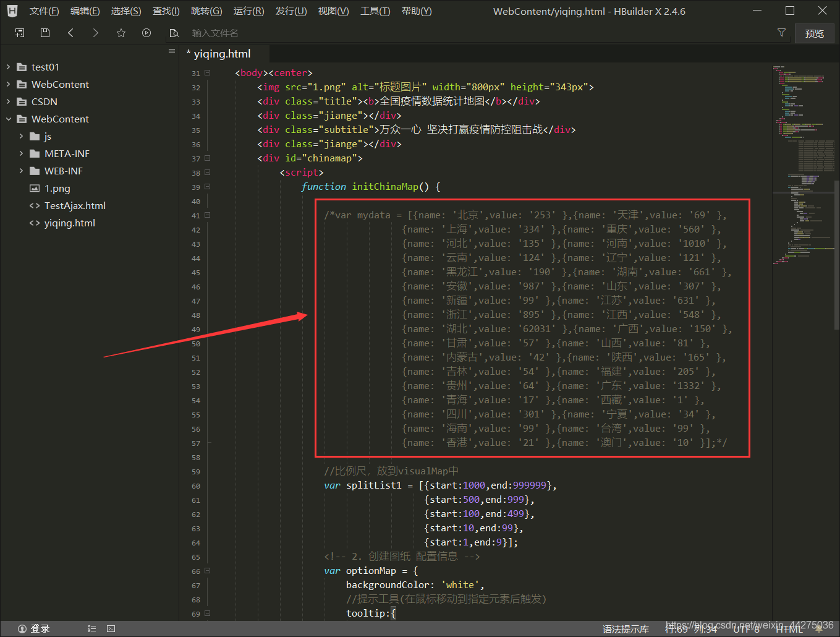This screenshot has width=840, height=637.
Task: Fold the code block at line 41
Action: 208,215
